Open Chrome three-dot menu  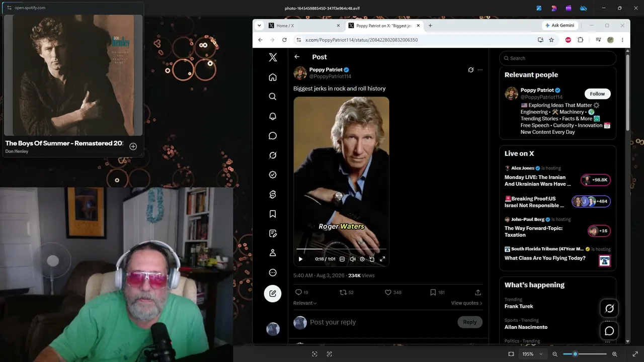[622, 40]
